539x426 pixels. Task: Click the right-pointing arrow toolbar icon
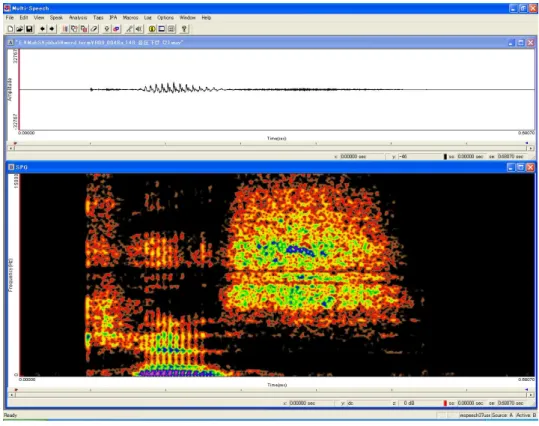click(x=52, y=29)
